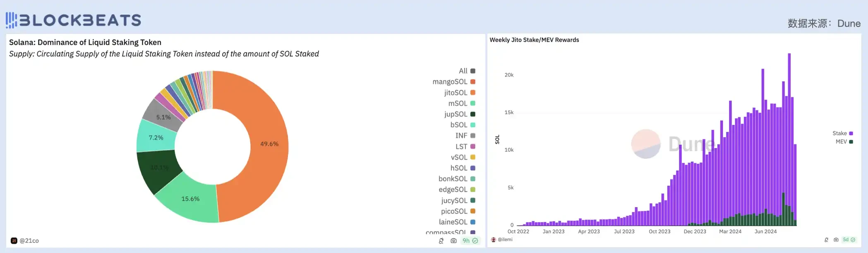Click the plug icon under the pie chart
The width and height of the screenshot is (868, 253).
[441, 241]
